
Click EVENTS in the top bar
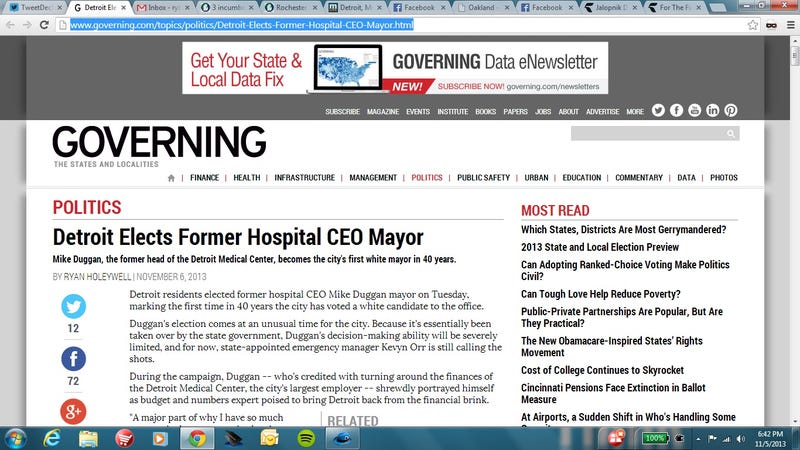point(418,111)
